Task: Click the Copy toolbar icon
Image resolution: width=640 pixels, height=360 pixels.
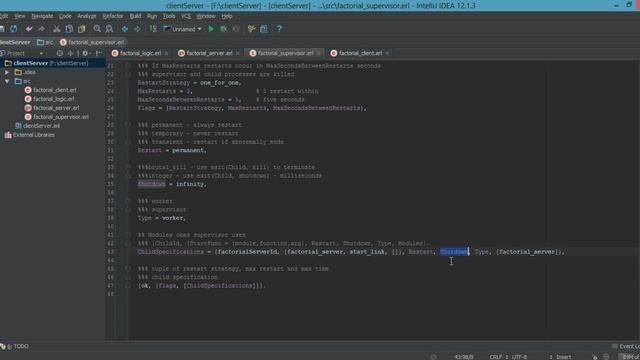Action: pyautogui.click(x=69, y=29)
